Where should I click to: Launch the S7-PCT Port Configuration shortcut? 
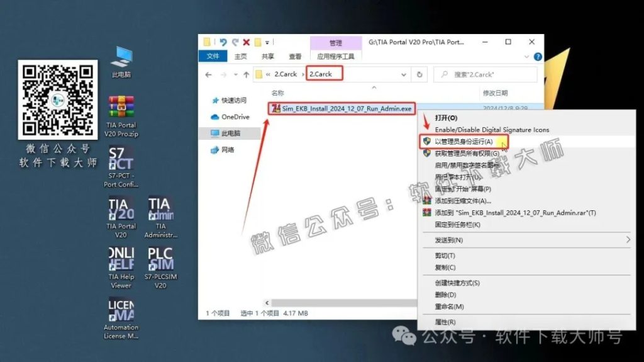point(121,167)
